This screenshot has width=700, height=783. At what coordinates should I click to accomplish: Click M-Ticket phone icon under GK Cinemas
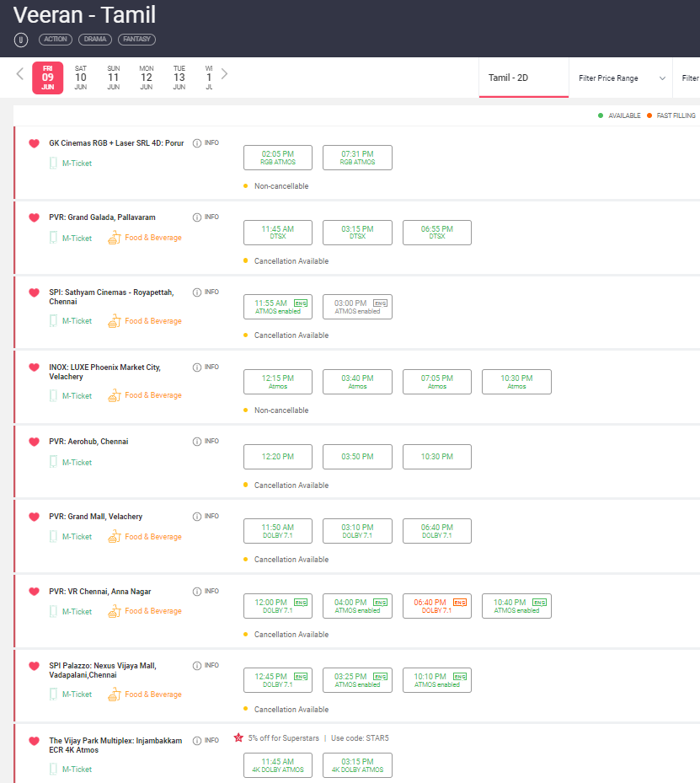click(53, 164)
